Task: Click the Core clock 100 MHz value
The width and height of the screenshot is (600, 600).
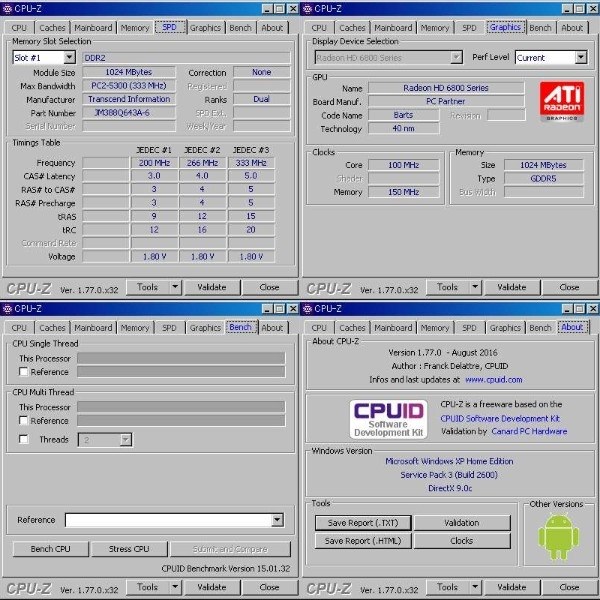Action: 403,165
